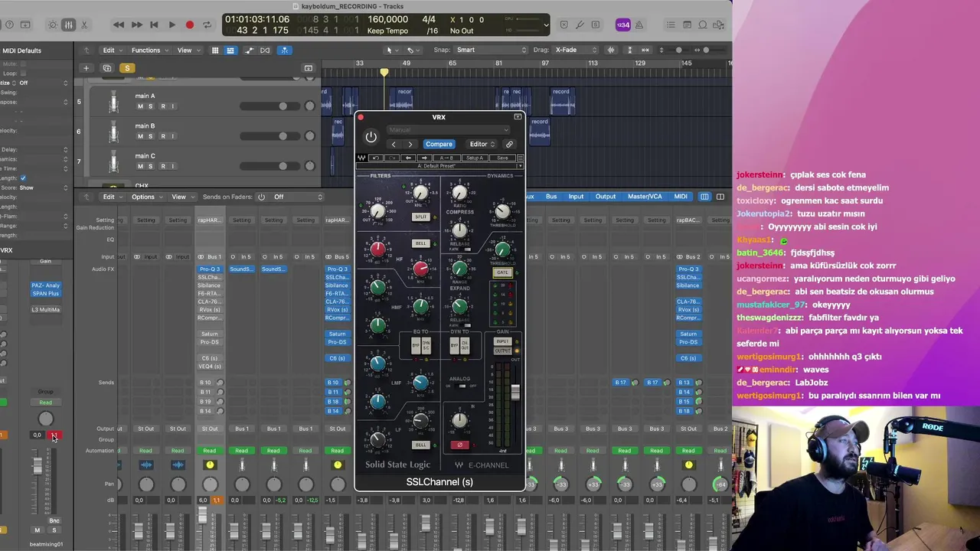Switch to grid view icon in Tracks toolbar
This screenshot has height=551, width=980.
tap(215, 51)
